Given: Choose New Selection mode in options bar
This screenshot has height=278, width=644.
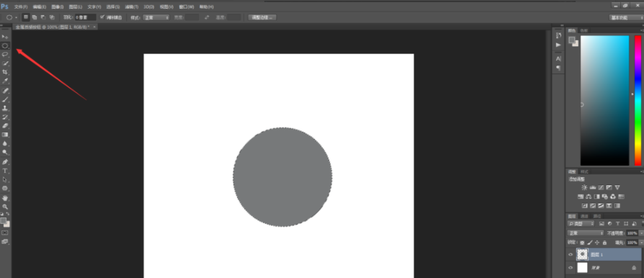Looking at the screenshot, I should click(x=26, y=17).
